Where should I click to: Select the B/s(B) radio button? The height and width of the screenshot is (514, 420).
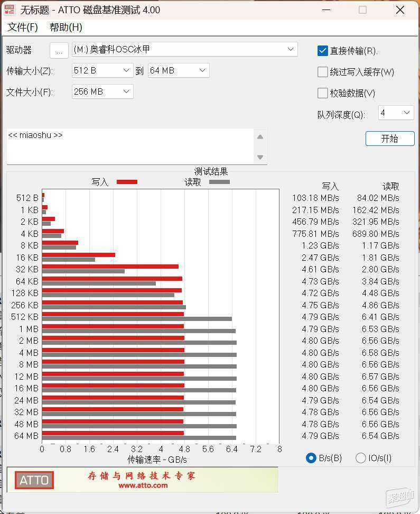(311, 458)
